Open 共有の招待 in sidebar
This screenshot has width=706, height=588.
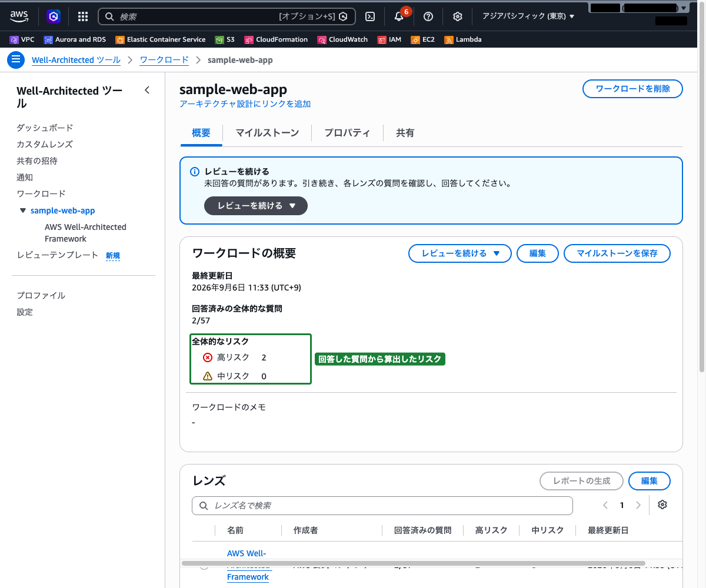coord(37,161)
